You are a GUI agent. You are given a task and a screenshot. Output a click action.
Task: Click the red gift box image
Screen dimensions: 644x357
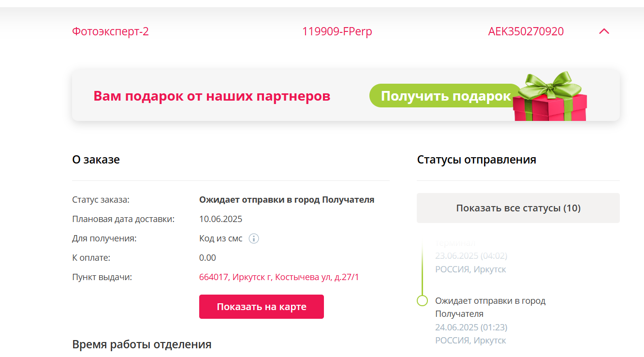[x=550, y=97]
